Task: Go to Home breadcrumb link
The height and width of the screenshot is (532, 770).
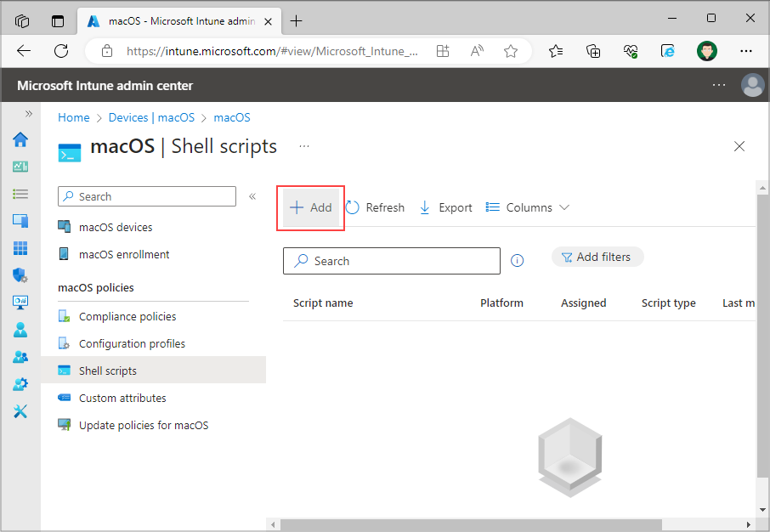Action: point(74,117)
